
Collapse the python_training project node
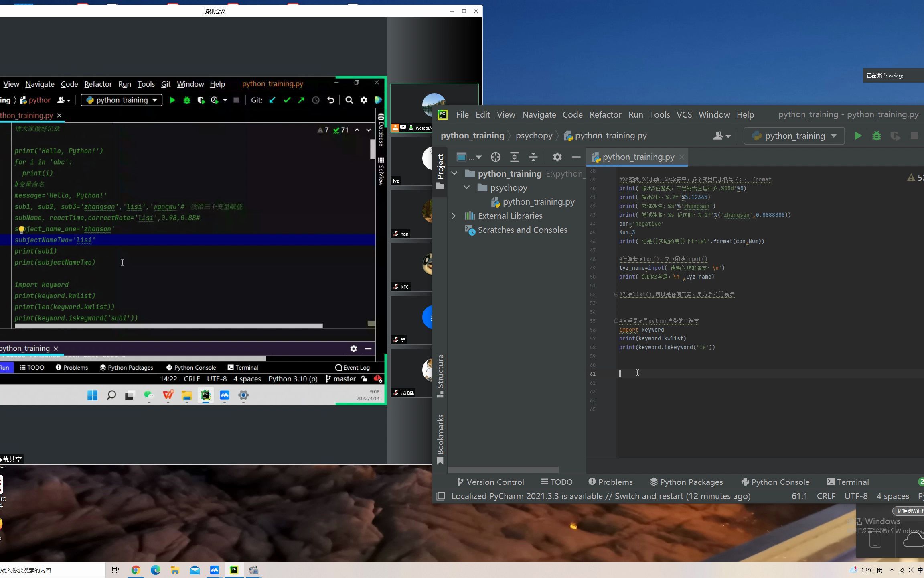[454, 173]
